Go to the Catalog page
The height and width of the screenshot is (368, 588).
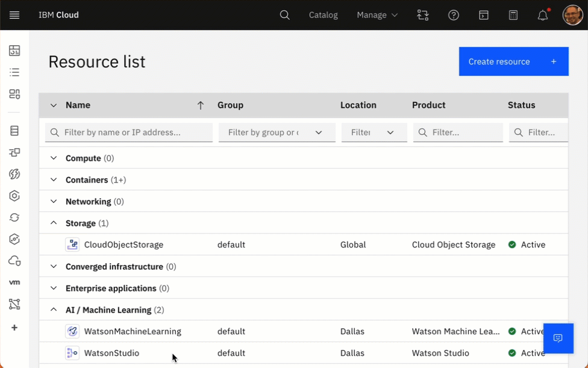[x=324, y=15]
